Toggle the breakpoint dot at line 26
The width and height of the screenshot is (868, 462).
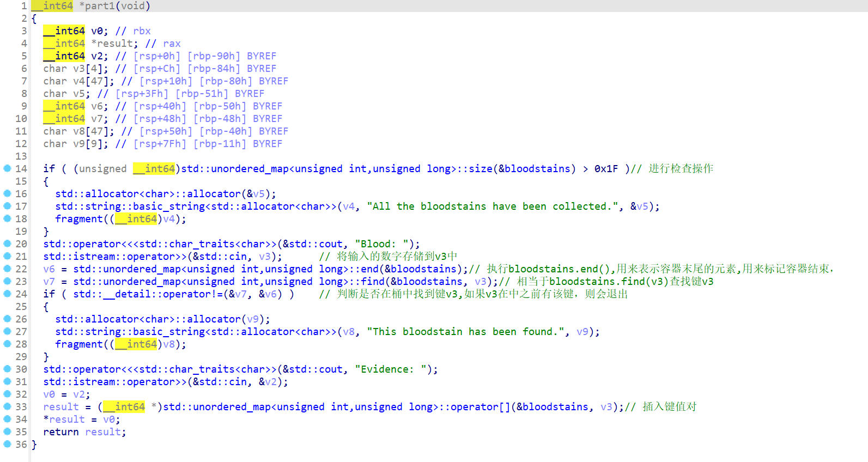[x=7, y=319]
